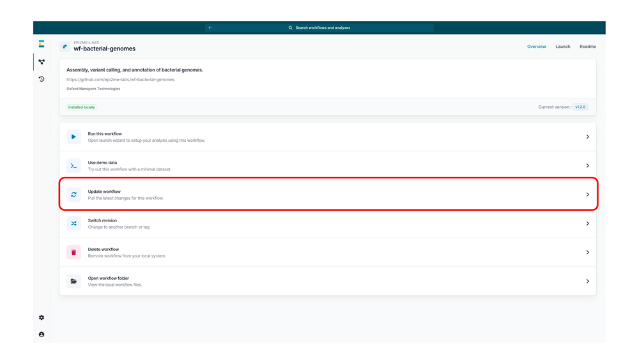The height and width of the screenshot is (364, 639).
Task: Click the Current version label
Action: tap(554, 107)
